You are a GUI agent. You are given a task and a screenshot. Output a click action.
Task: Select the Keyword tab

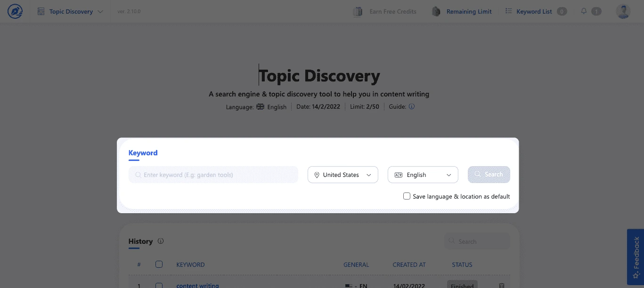(x=143, y=153)
